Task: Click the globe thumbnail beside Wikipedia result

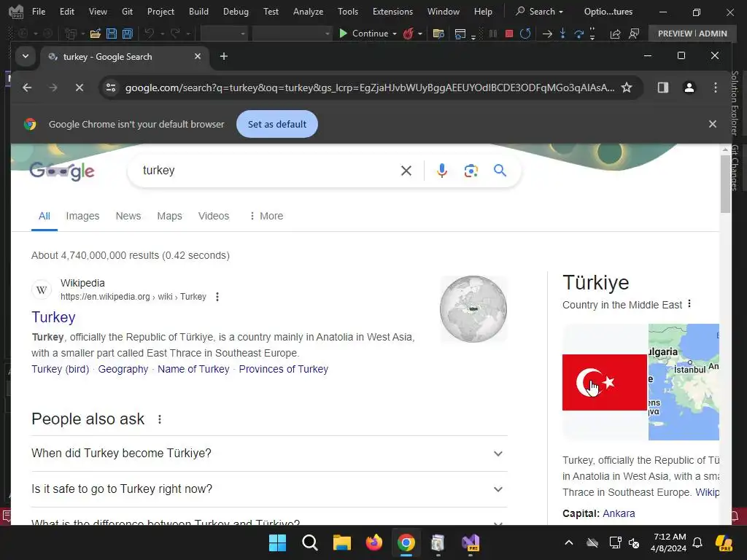Action: pos(473,309)
